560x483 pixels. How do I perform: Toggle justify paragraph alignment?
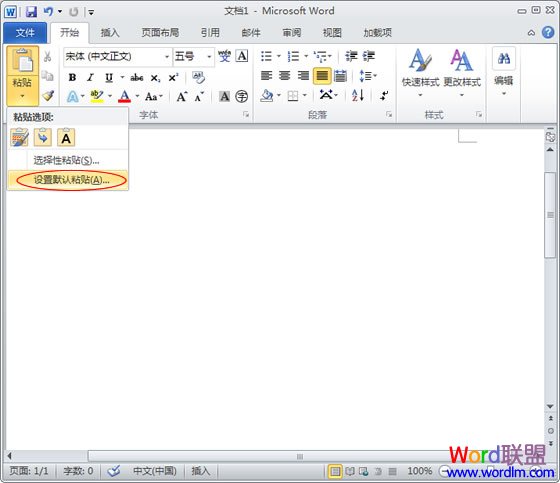click(322, 76)
